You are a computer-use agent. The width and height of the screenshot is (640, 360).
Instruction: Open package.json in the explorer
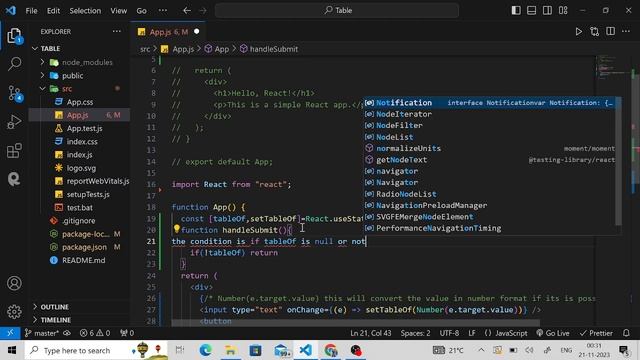(84, 247)
